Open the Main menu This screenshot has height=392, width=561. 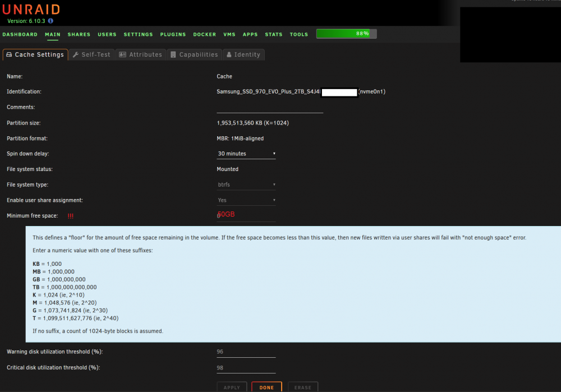click(53, 34)
